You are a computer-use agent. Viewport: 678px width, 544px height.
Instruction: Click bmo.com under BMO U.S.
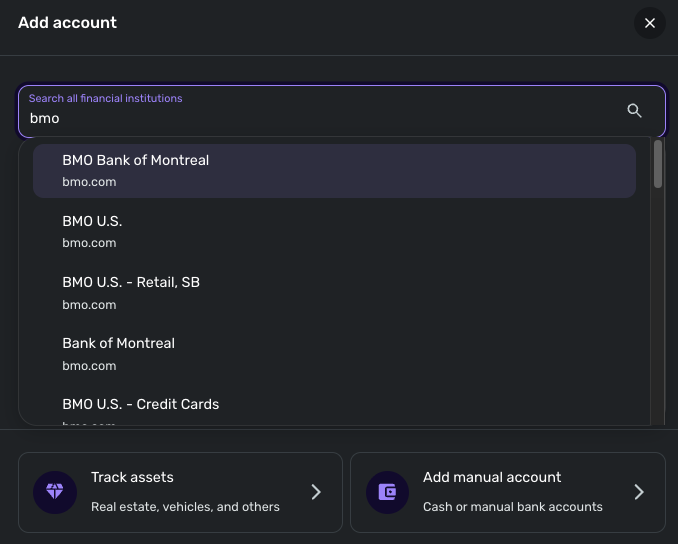pos(89,243)
